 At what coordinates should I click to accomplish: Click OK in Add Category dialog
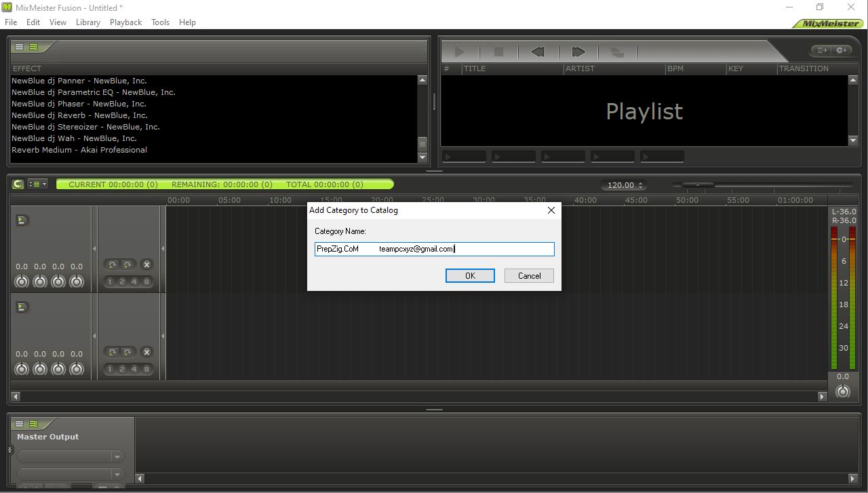point(470,275)
